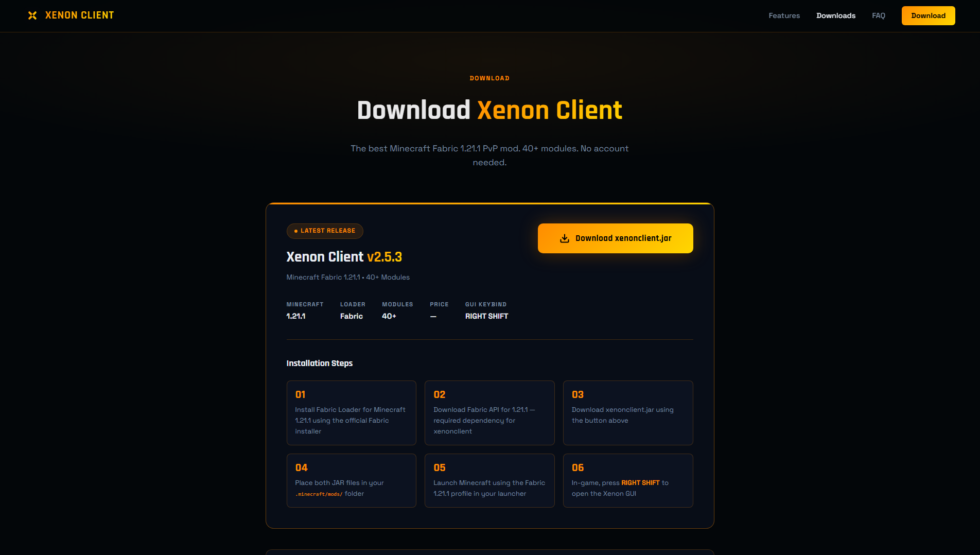This screenshot has width=980, height=555.
Task: Click the download arrow icon in jar button
Action: [564, 238]
